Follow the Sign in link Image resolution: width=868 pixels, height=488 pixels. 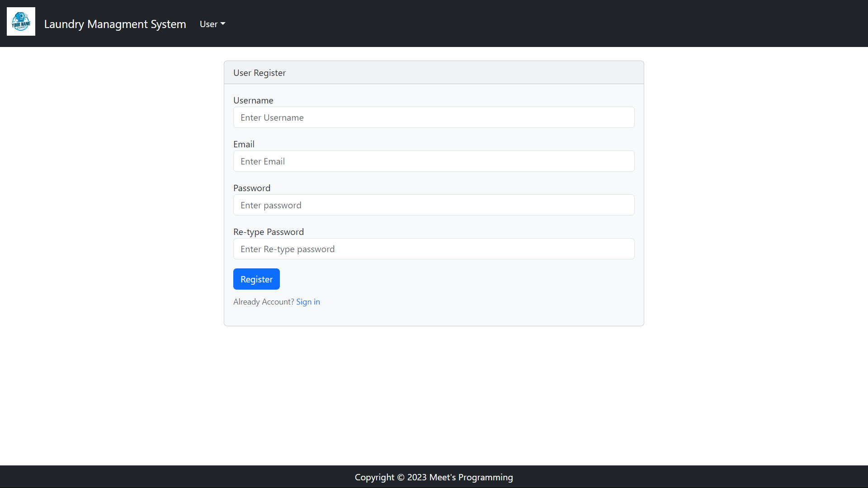pyautogui.click(x=308, y=302)
